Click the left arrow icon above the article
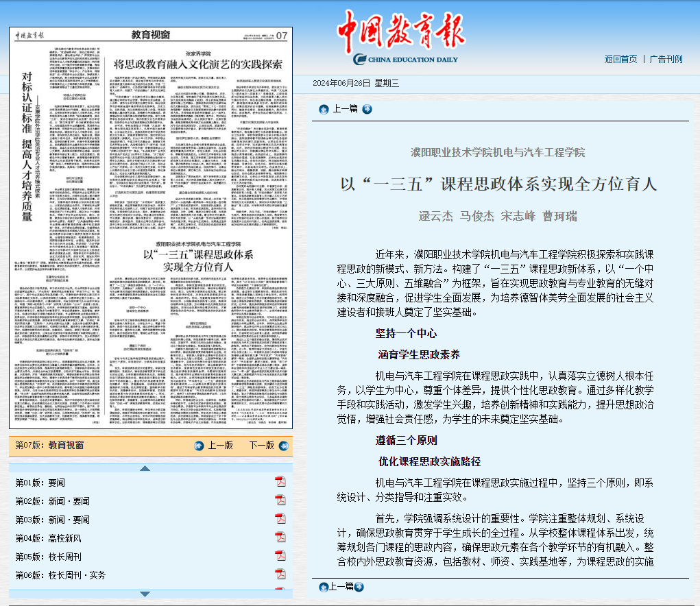700x606 pixels. click(x=324, y=109)
